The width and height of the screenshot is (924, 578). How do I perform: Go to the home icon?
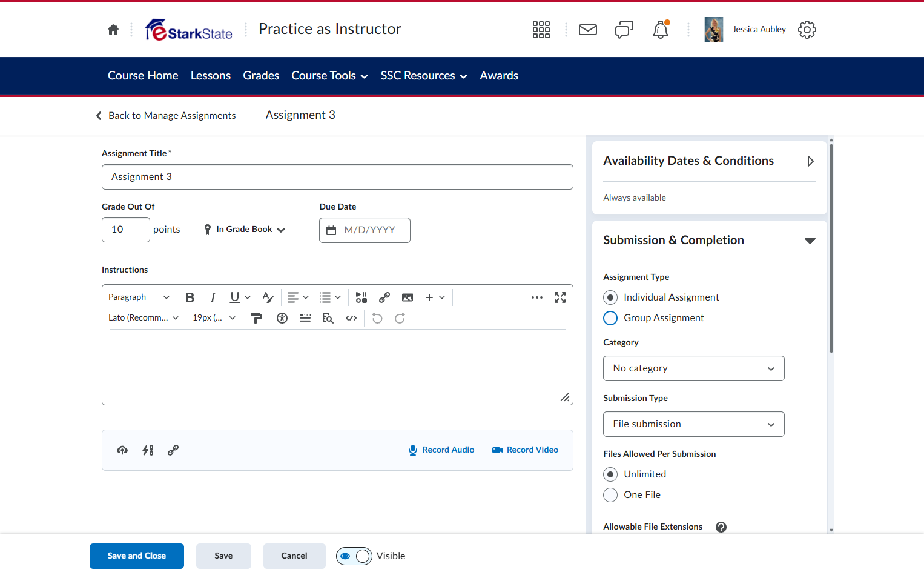113,30
